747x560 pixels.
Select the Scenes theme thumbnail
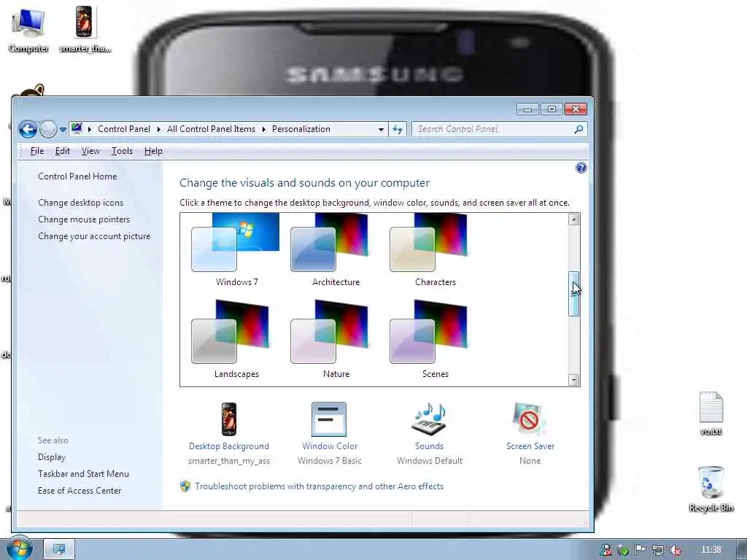(429, 332)
